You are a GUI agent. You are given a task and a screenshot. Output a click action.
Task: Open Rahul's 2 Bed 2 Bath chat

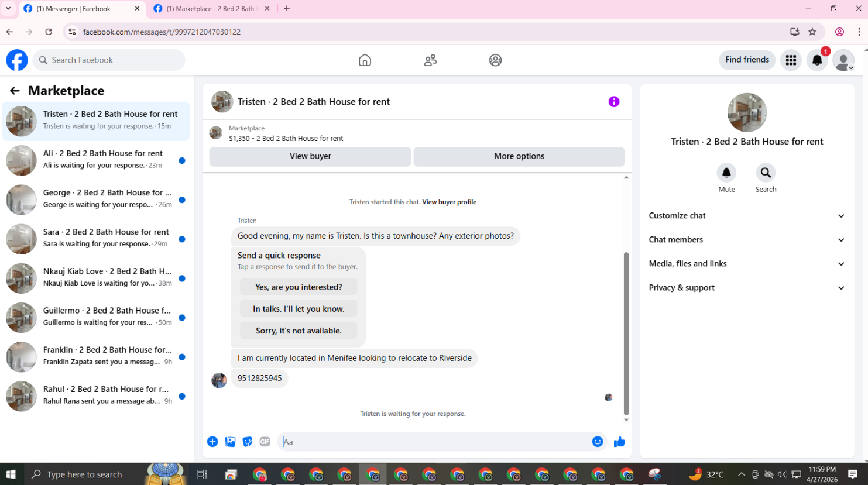(96, 395)
